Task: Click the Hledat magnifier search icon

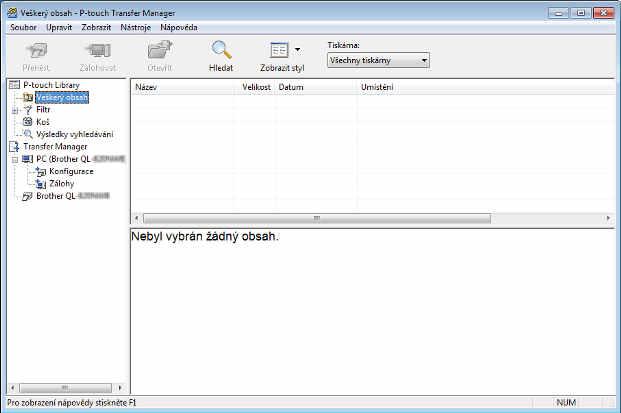Action: tap(221, 50)
